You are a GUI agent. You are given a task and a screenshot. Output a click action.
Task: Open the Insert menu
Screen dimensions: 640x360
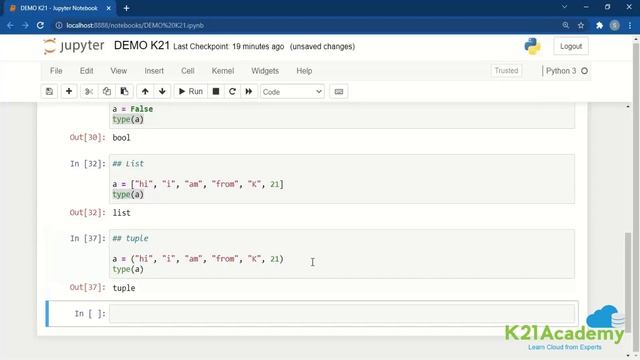click(154, 71)
